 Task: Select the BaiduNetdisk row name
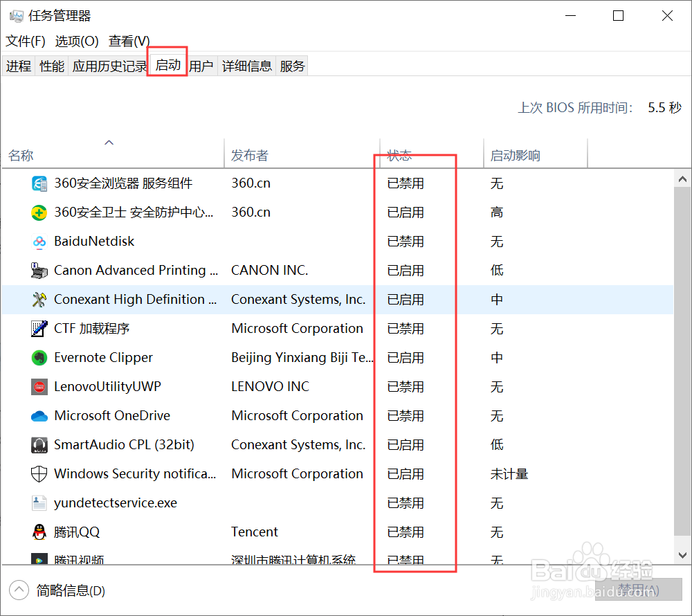click(94, 242)
